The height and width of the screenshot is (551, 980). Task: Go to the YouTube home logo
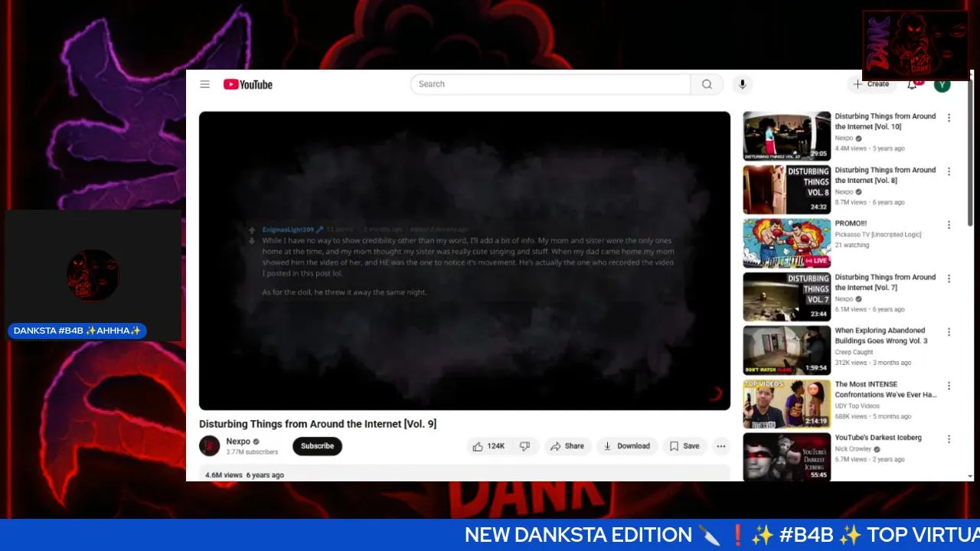pos(248,84)
